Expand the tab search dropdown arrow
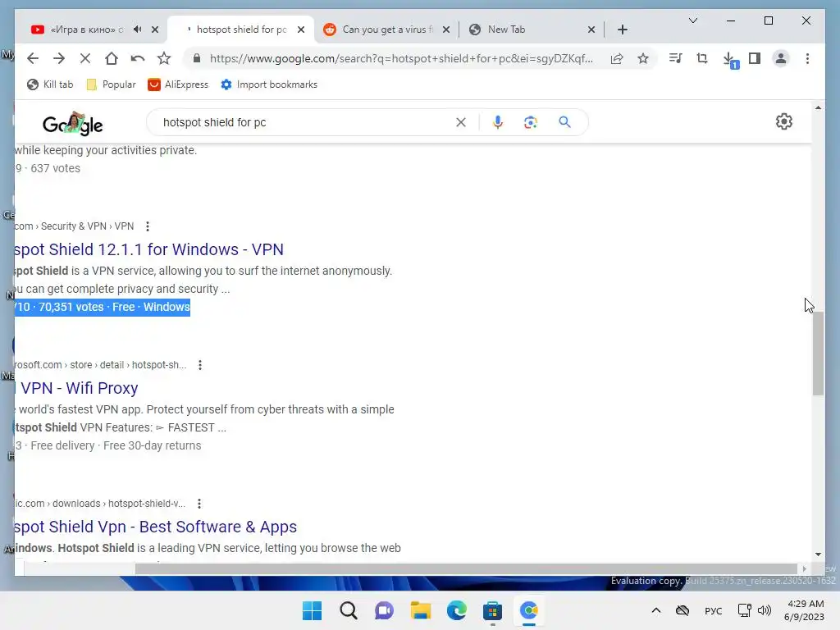Screen dimensions: 840x630 pos(692,21)
